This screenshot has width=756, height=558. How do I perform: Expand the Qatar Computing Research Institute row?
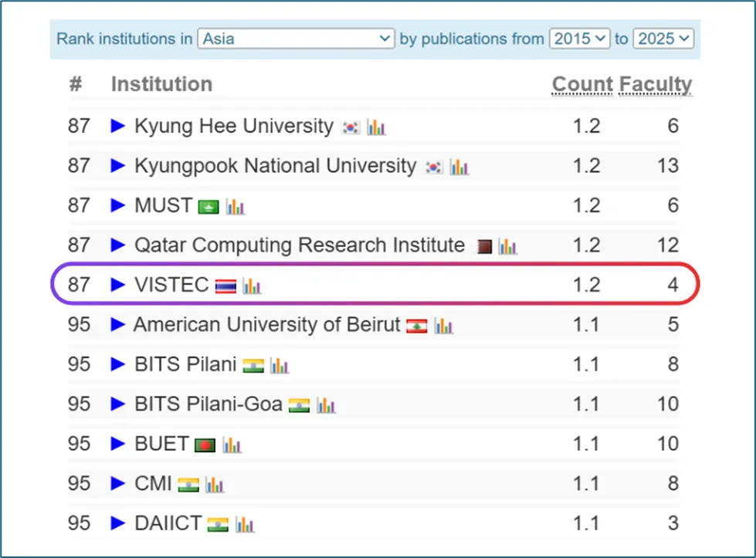click(117, 245)
